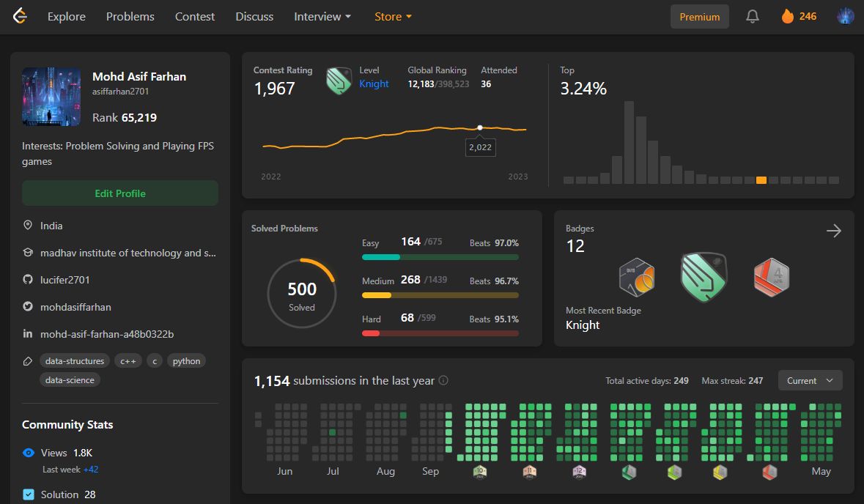Viewport: 864px width, 504px height.
Task: Click the location pin icon beside India
Action: point(28,226)
